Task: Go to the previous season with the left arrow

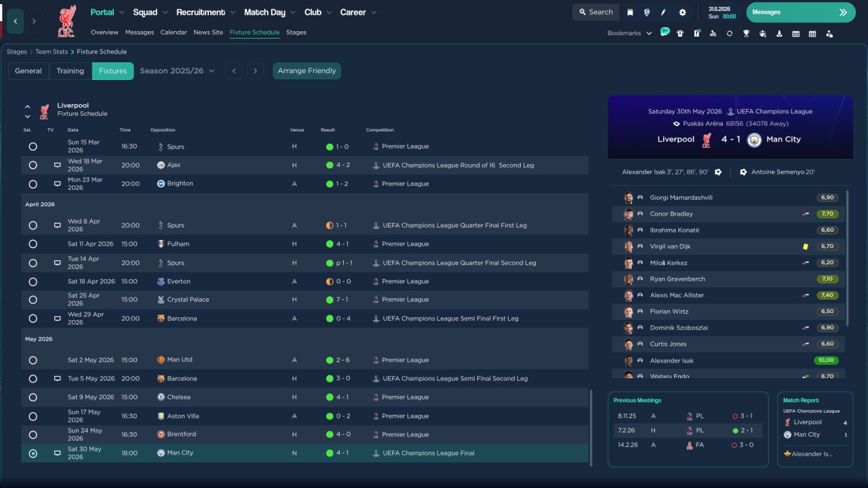Action: pos(234,71)
